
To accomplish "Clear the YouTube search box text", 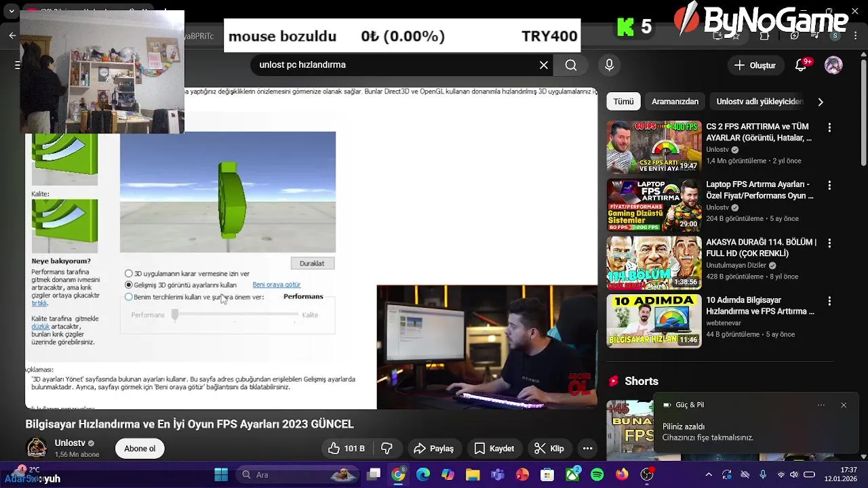I will pos(544,65).
